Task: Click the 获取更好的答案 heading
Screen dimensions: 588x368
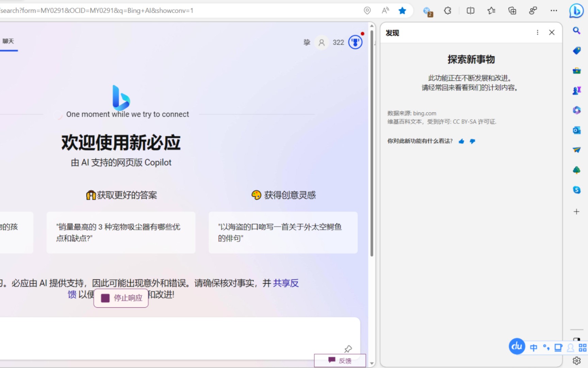Action: (121, 195)
